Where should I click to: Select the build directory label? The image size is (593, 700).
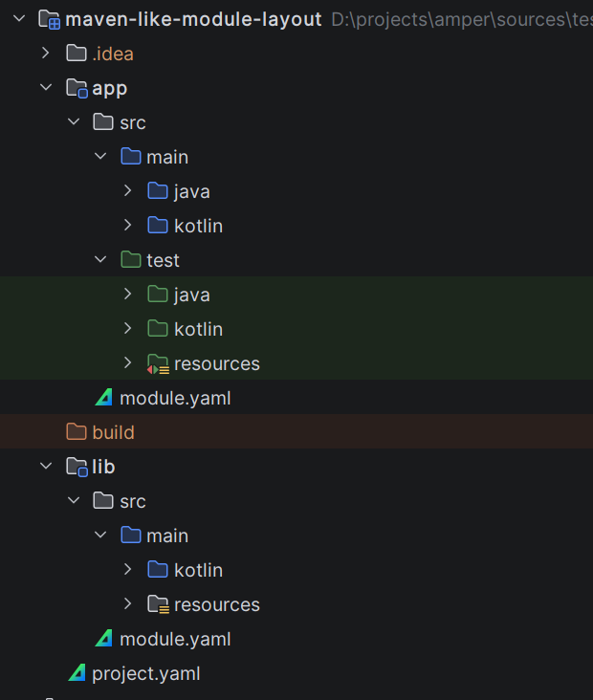click(113, 432)
